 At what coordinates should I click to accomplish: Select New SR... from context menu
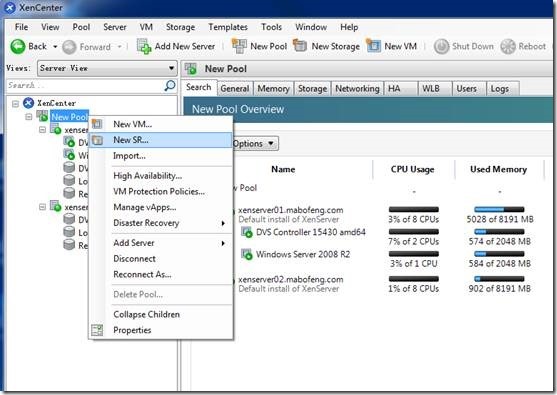[161, 140]
